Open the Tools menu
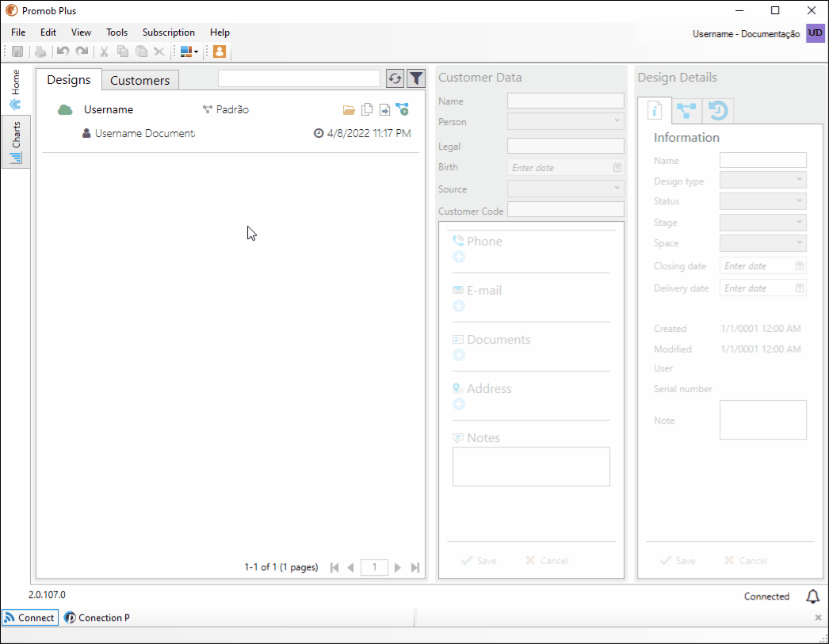This screenshot has width=829, height=644. (117, 32)
